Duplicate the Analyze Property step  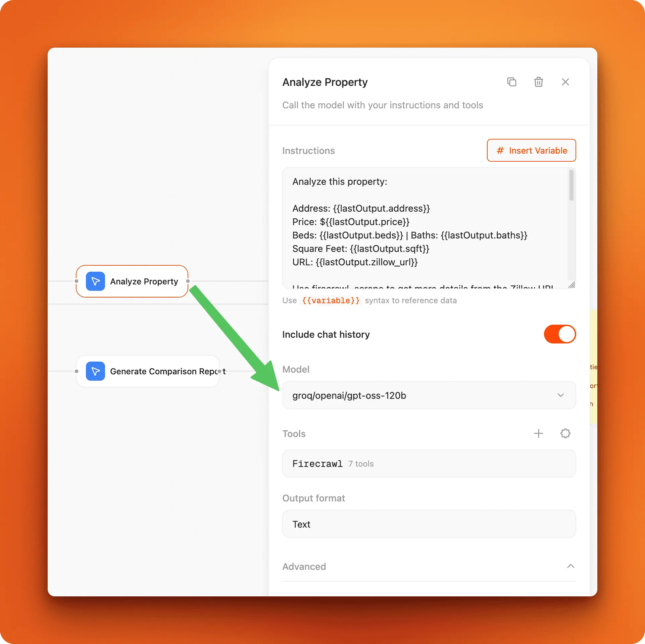pos(512,82)
